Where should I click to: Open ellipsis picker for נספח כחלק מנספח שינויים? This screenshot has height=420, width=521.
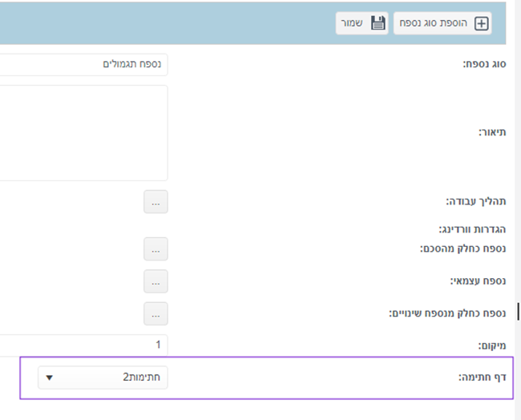click(155, 313)
